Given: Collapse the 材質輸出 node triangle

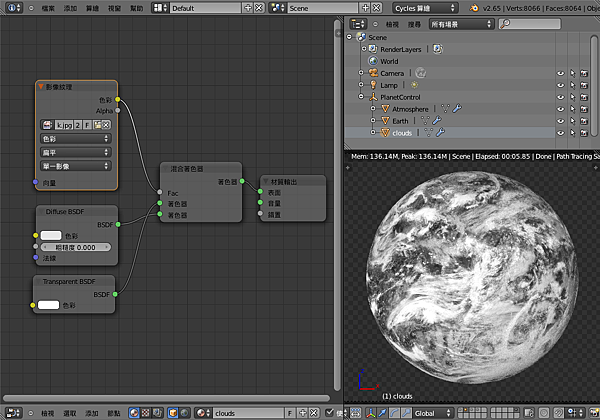Looking at the screenshot, I should pyautogui.click(x=266, y=181).
